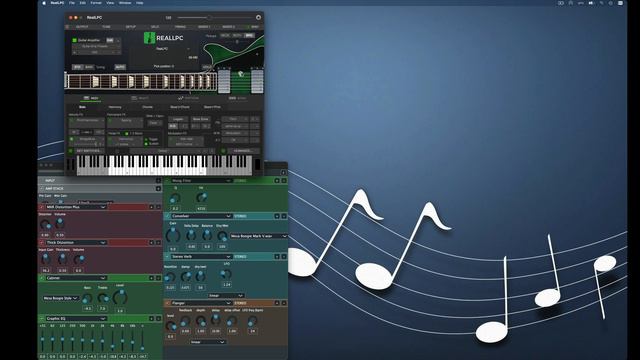The image size is (640, 360).
Task: Click MXR Distortion Plus remove icon
Action: point(158,207)
